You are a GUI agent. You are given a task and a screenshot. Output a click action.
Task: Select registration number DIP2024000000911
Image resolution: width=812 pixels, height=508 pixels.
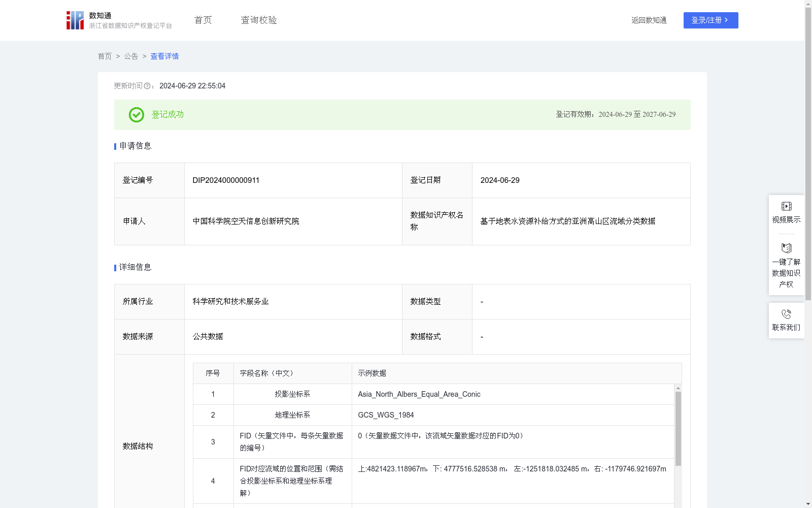226,180
